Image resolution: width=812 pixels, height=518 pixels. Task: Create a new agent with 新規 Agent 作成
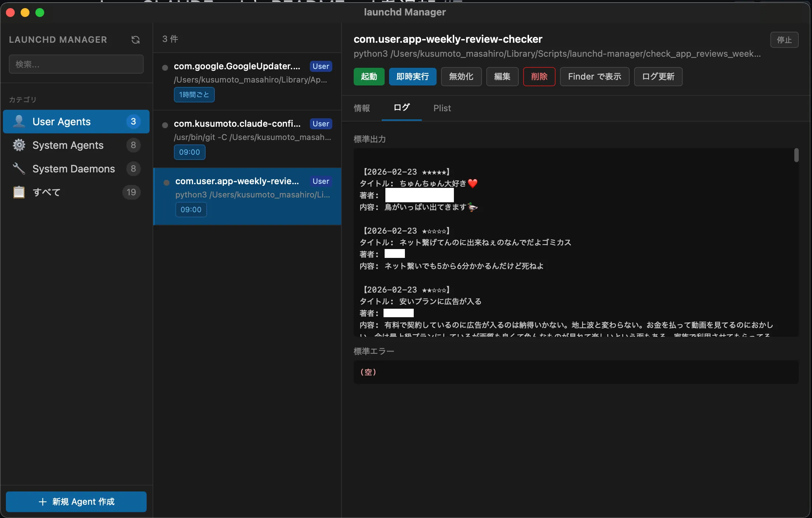(x=76, y=502)
